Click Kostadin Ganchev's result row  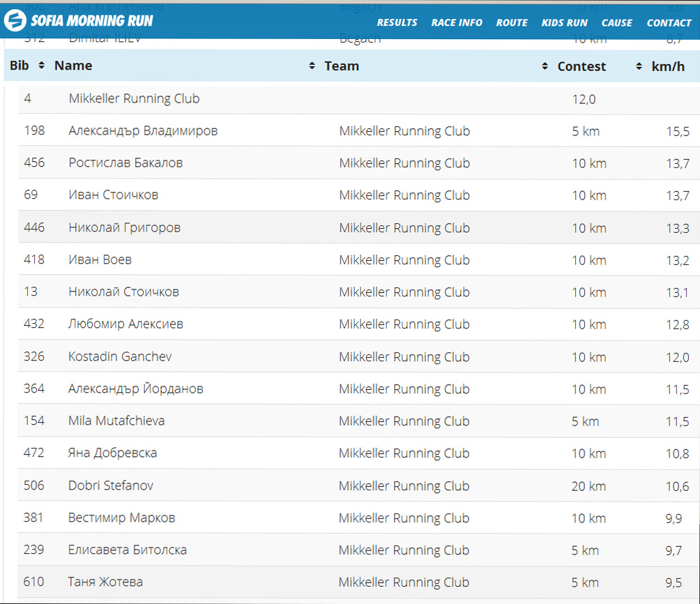[120, 356]
